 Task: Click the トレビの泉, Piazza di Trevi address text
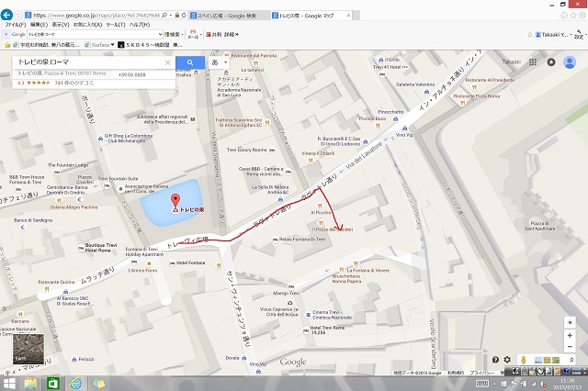coord(62,73)
